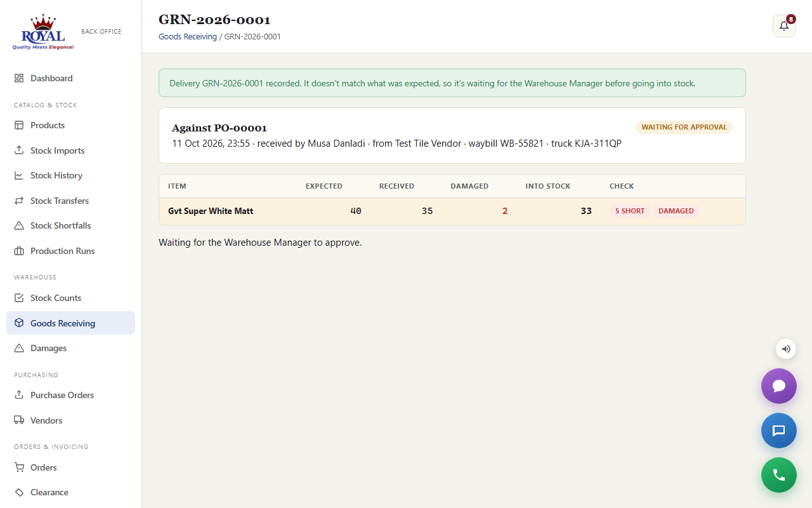Click Goods Receiving breadcrumb link
The image size is (812, 508).
[188, 37]
